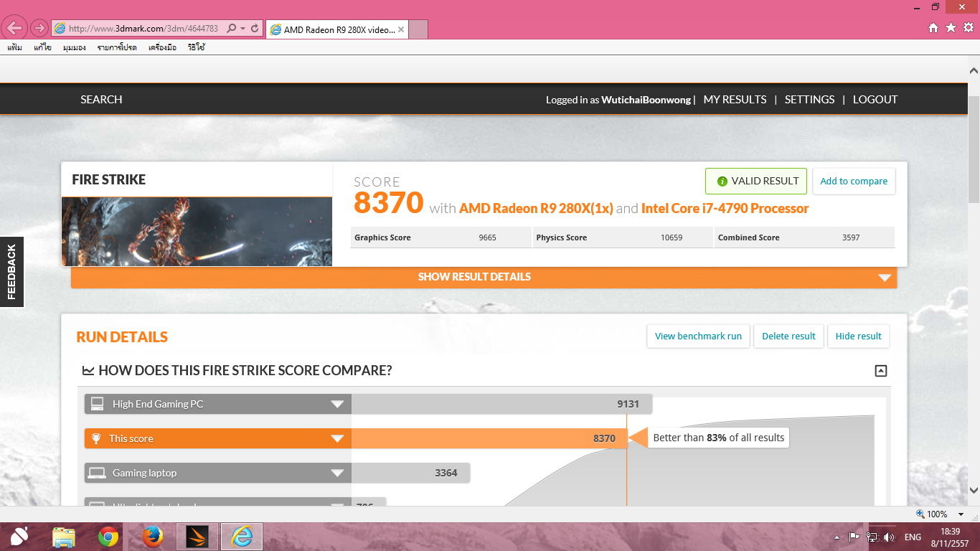Open a new blank browser tab
Viewport: 980px width, 551px height.
point(418,29)
